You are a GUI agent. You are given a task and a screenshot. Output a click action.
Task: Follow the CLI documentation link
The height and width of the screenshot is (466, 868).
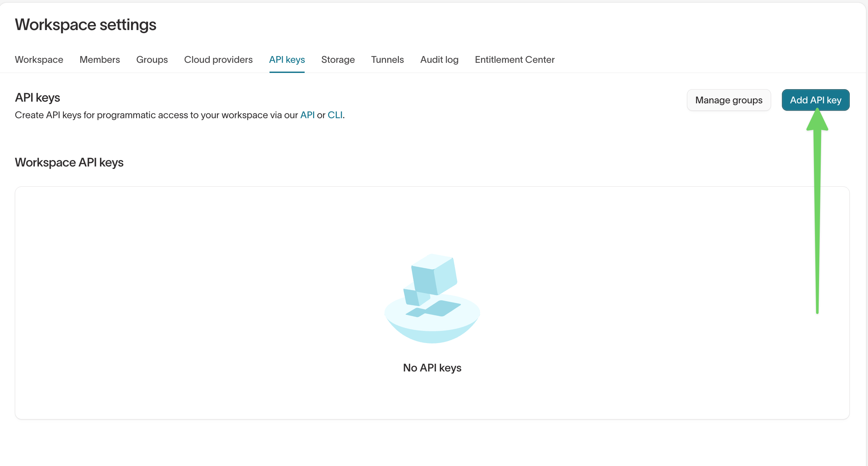(x=335, y=115)
